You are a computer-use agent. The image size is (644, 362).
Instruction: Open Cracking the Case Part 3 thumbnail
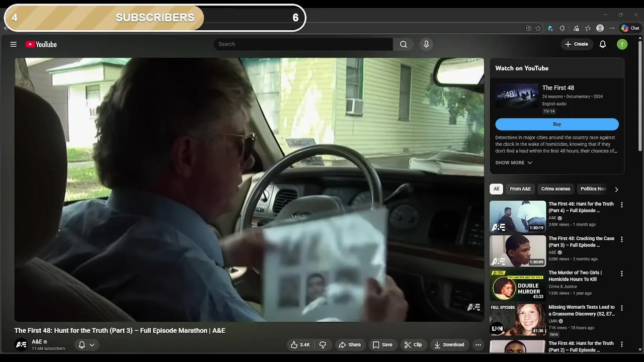tap(518, 250)
